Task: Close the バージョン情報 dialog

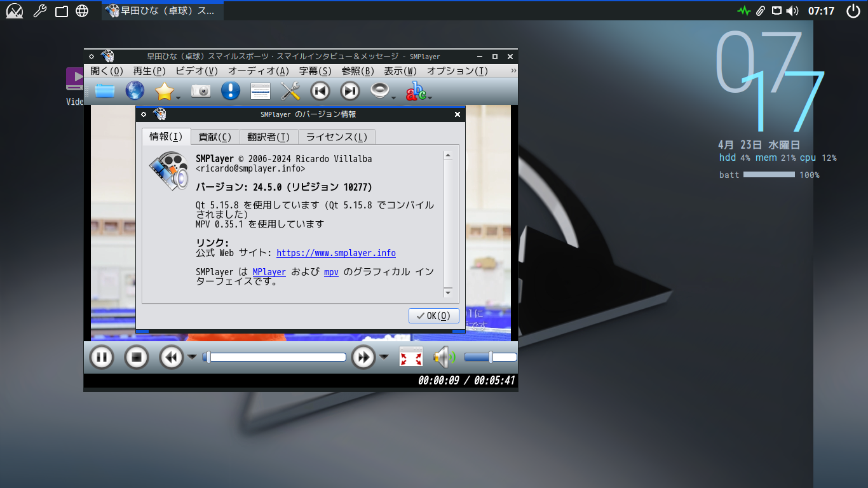Action: (458, 114)
